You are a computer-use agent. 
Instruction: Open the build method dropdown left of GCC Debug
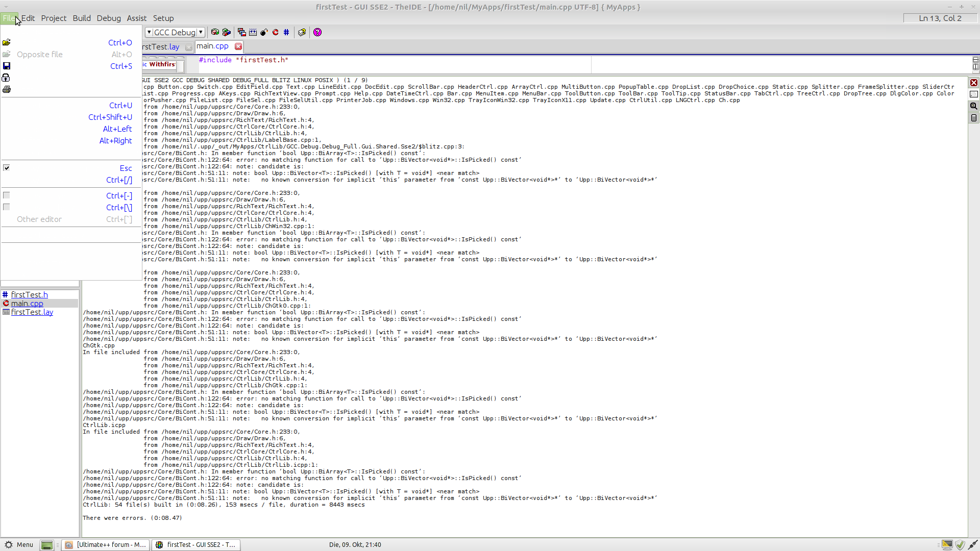coord(149,32)
